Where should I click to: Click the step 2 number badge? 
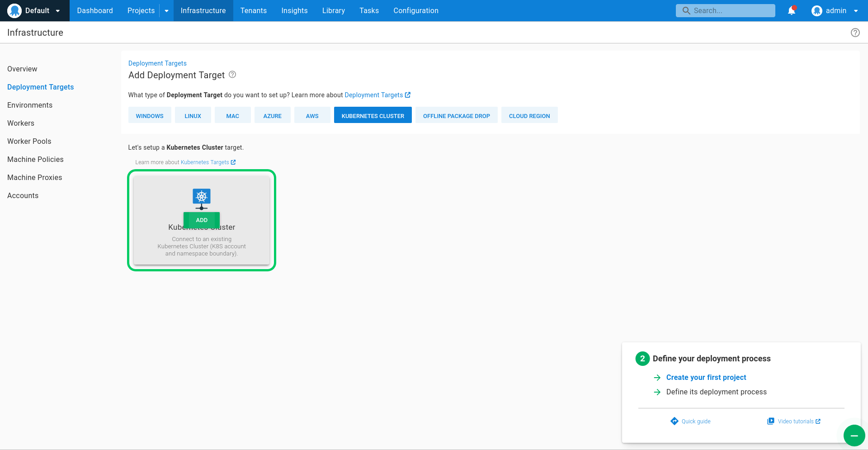[642, 359]
